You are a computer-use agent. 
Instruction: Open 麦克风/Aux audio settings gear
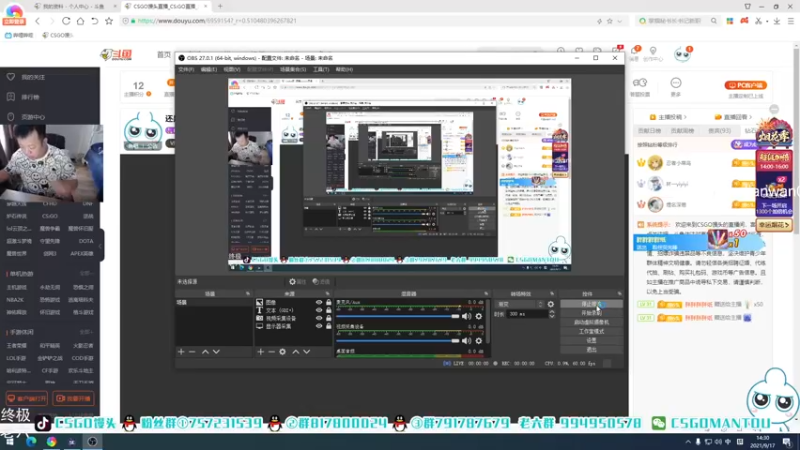coord(479,316)
